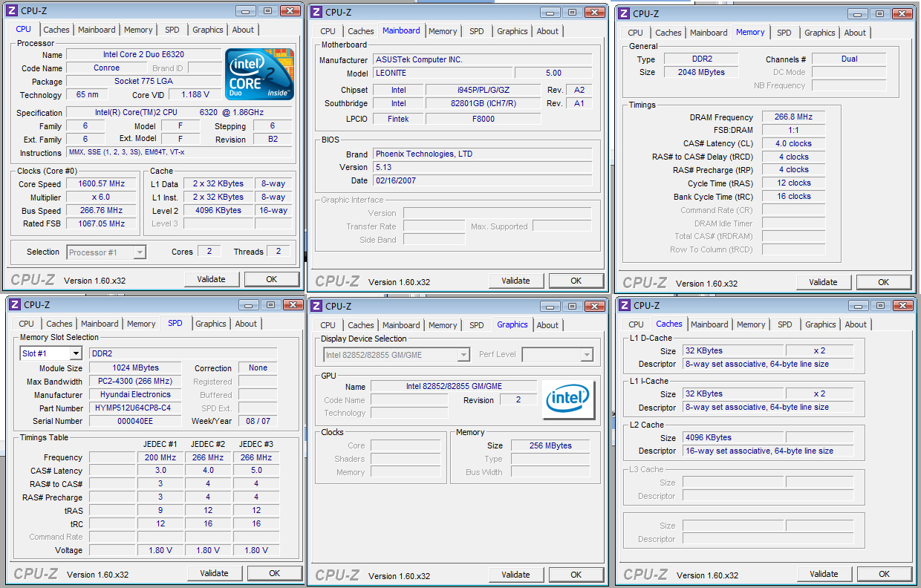Click GPU Name 'Intel 82852/82855 GM/GME' field
Screen dimensions: 921x588
454,387
